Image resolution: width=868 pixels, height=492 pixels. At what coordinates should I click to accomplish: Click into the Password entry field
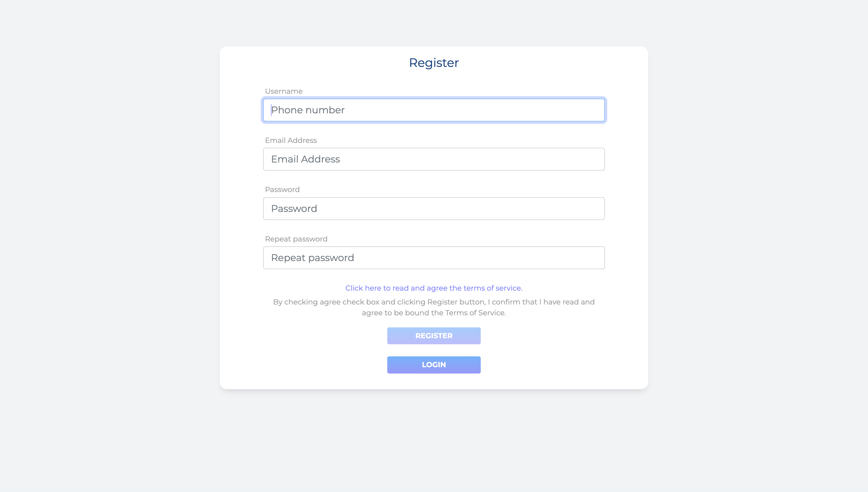[x=434, y=209]
